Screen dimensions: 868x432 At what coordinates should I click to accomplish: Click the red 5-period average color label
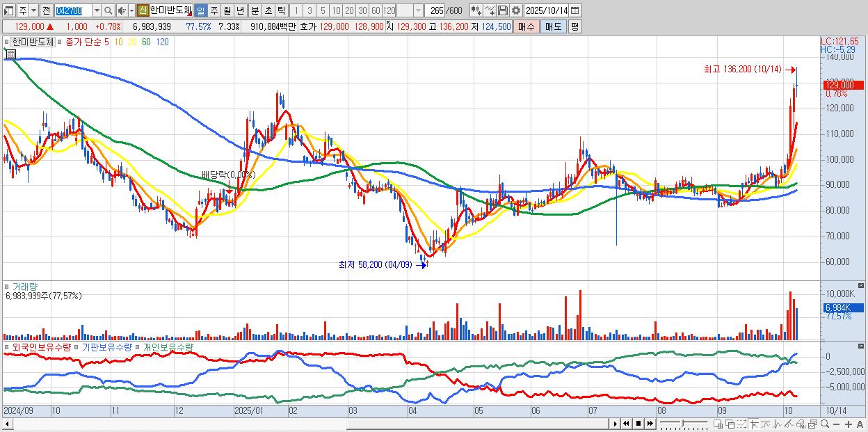click(x=106, y=42)
